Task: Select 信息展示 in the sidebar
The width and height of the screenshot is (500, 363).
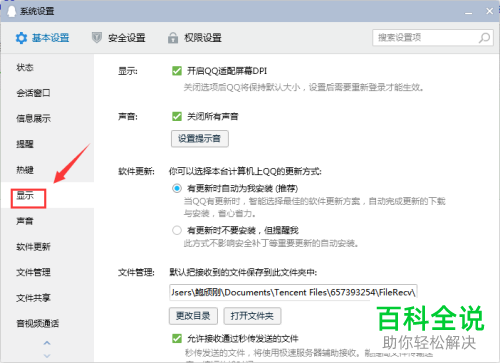Action: pyautogui.click(x=33, y=118)
